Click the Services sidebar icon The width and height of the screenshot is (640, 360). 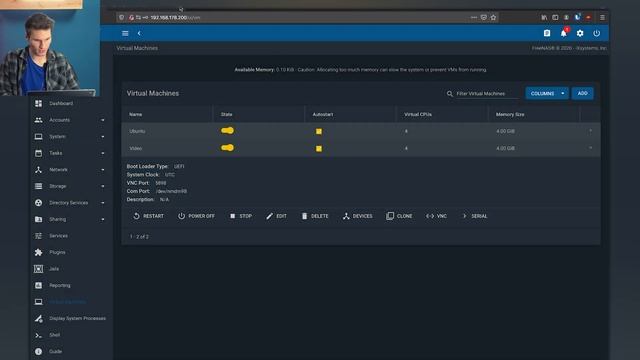click(x=38, y=236)
